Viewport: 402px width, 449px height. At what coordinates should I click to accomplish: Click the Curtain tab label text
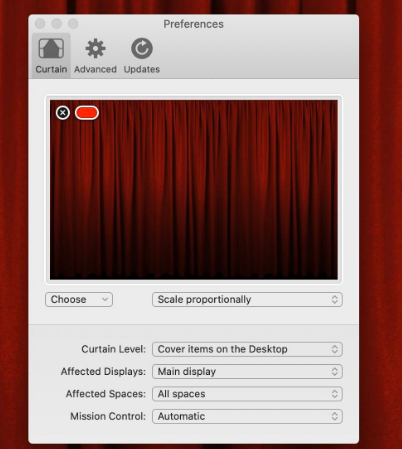[51, 69]
